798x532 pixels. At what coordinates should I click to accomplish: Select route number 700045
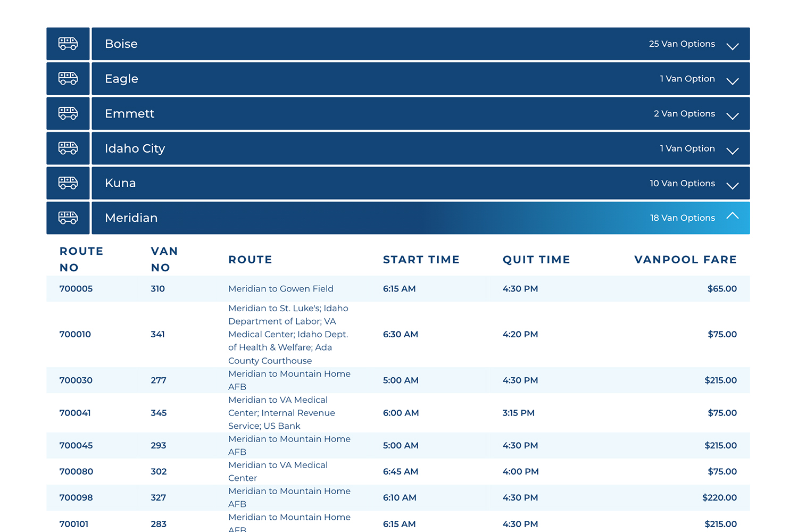click(x=76, y=445)
